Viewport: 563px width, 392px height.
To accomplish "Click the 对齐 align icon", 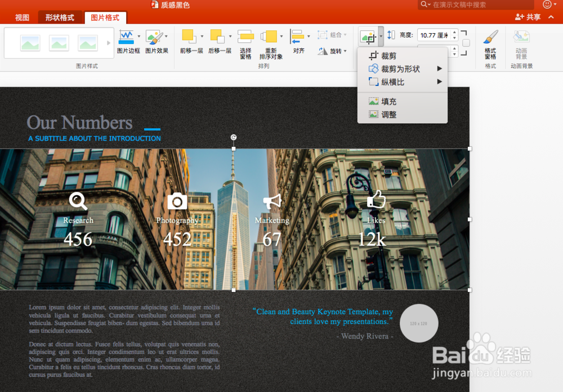I will click(x=297, y=36).
